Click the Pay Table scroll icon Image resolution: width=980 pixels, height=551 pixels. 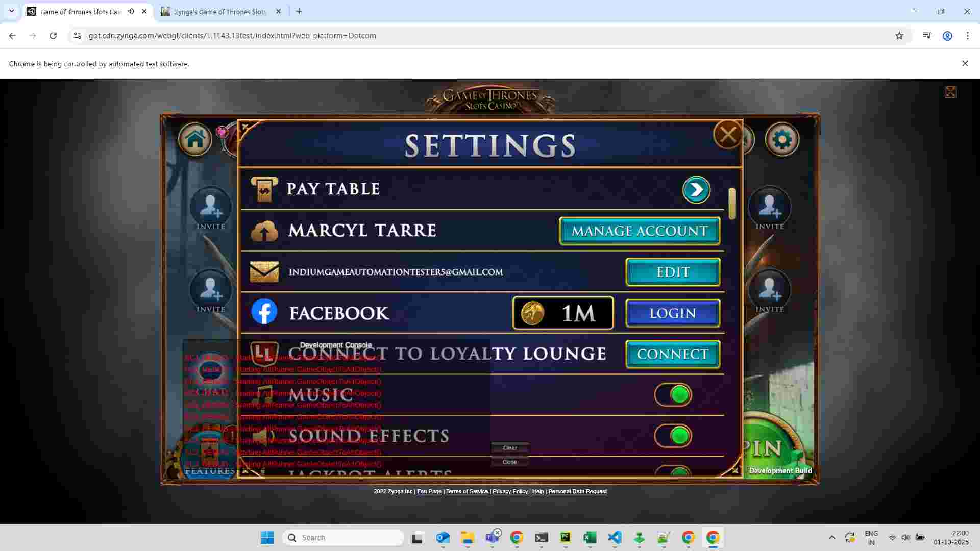click(x=264, y=189)
